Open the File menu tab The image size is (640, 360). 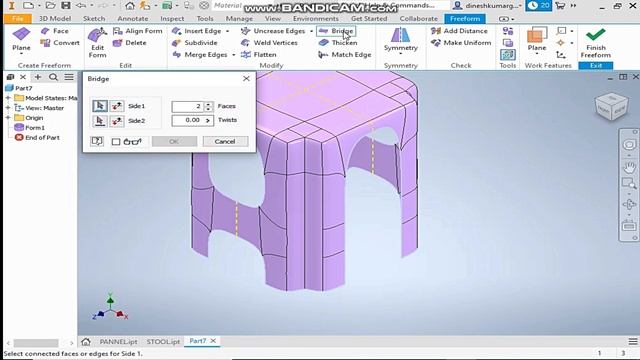tap(18, 19)
